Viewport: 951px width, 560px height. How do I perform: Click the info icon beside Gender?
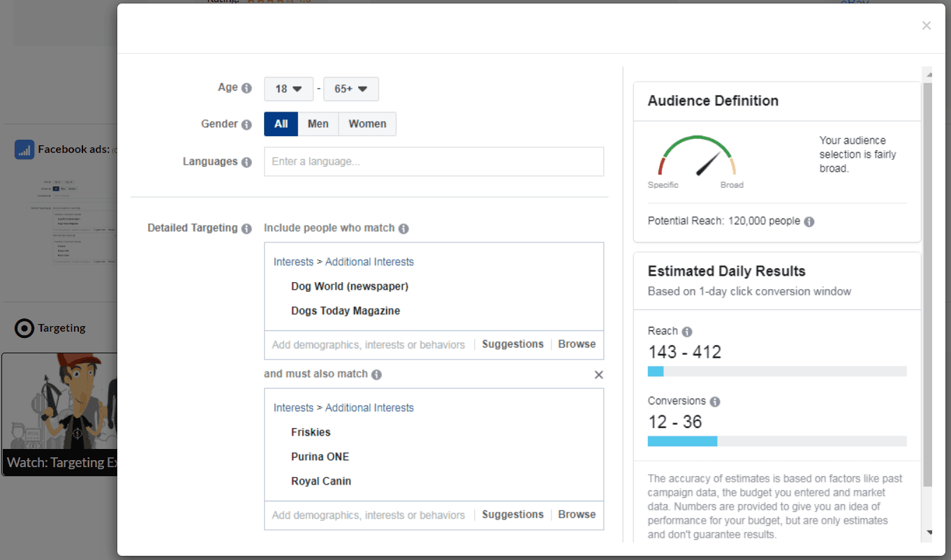coord(246,124)
